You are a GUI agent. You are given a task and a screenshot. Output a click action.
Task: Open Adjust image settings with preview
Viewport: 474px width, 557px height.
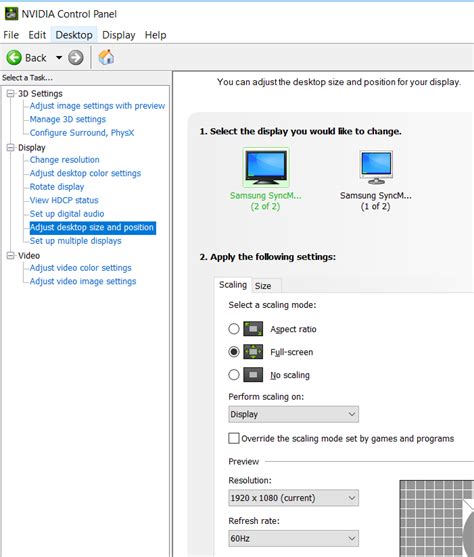point(97,106)
